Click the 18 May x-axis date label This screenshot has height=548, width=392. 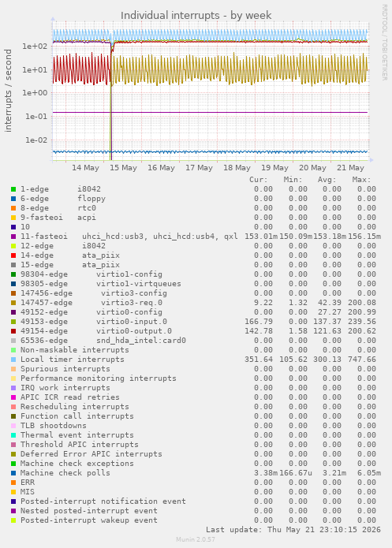(237, 168)
